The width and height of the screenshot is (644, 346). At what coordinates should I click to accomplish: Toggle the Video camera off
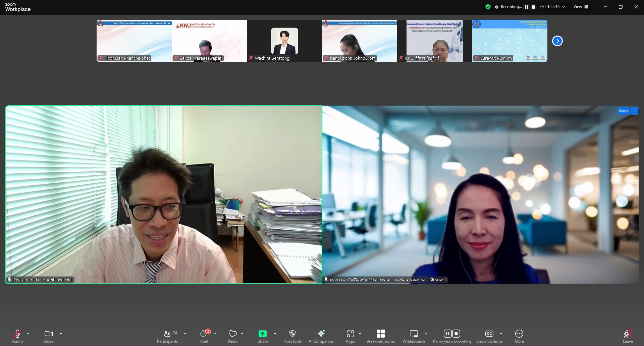48,336
